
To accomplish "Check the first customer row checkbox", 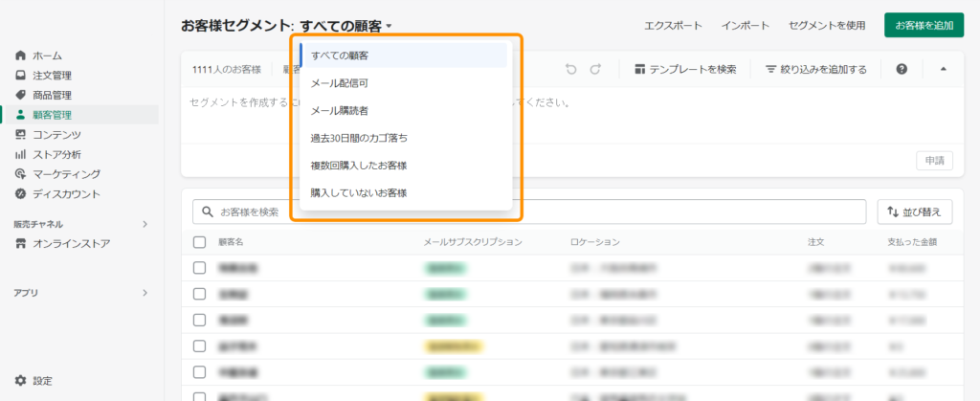I will pos(199,268).
